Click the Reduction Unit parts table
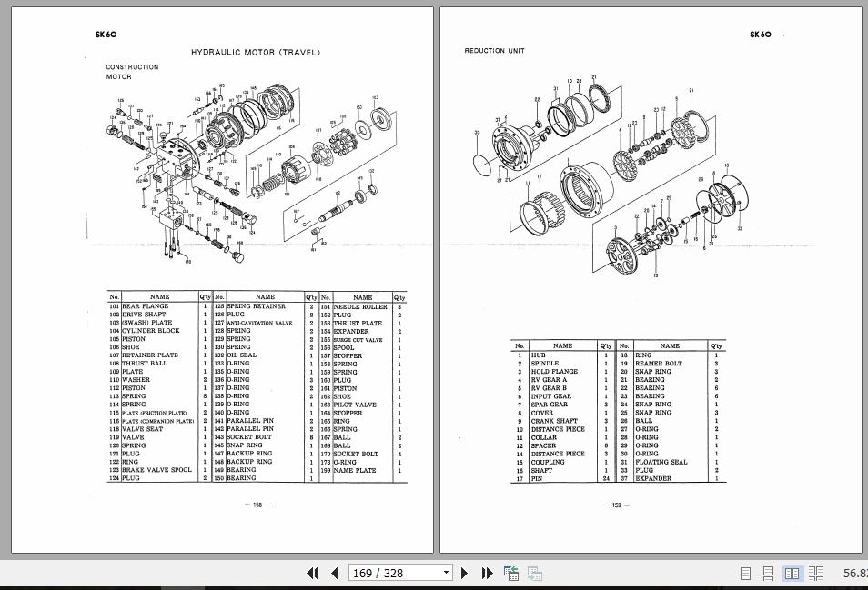The image size is (868, 590). click(619, 409)
